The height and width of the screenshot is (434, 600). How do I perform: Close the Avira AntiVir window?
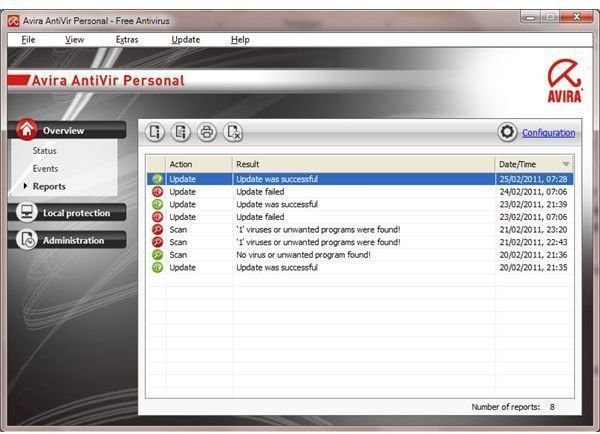click(x=577, y=16)
